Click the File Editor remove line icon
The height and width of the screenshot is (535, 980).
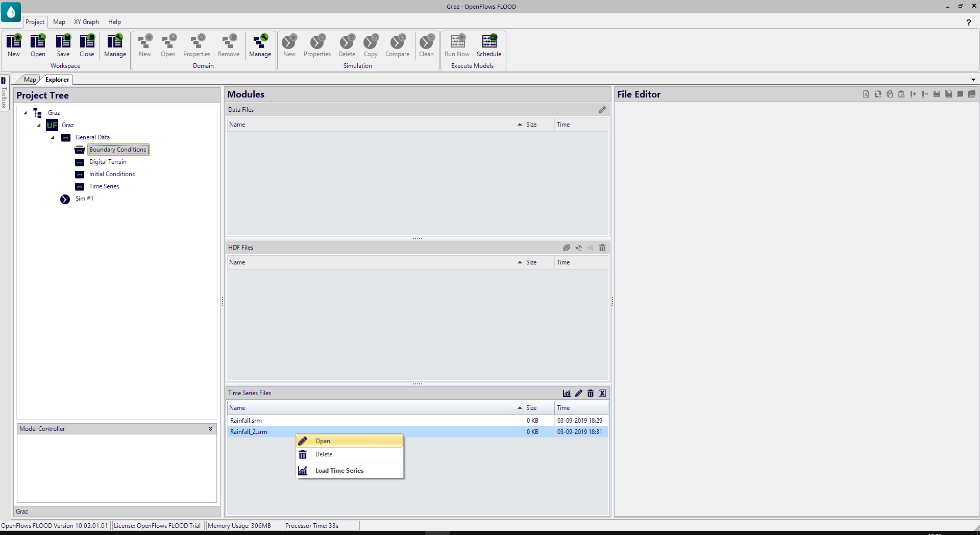point(925,94)
